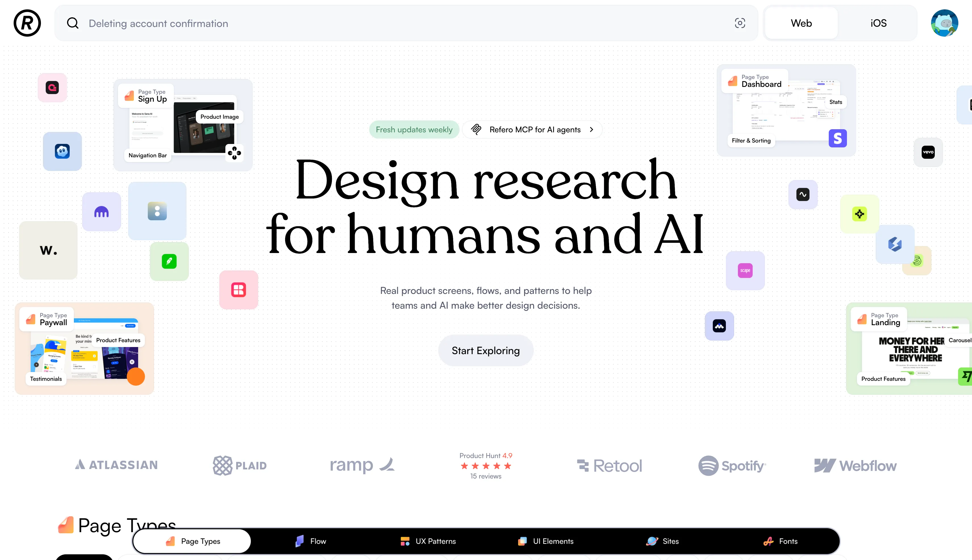Screen dimensions: 972x560
Task: Click the Start Exploring button
Action: tap(485, 350)
